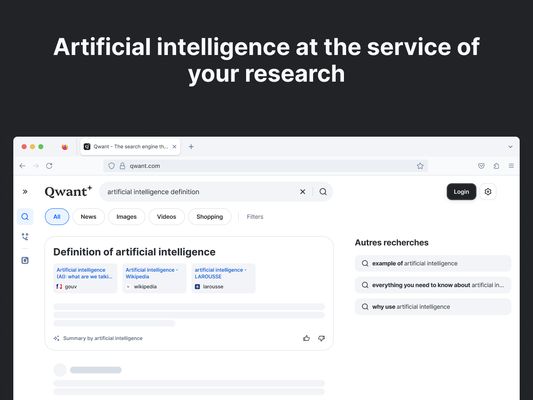Open the third sidebar bookmark icon
The height and width of the screenshot is (400, 533).
tap(25, 260)
